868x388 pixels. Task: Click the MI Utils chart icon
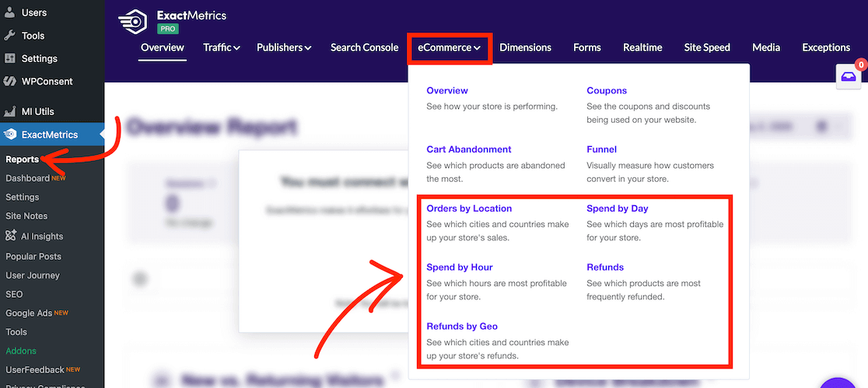click(9, 111)
